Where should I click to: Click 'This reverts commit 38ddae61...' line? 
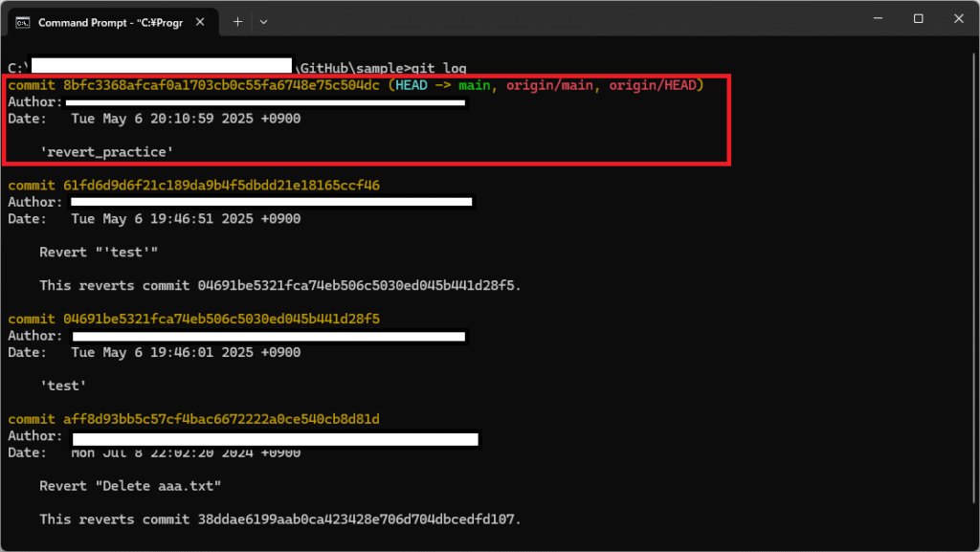[x=280, y=519]
